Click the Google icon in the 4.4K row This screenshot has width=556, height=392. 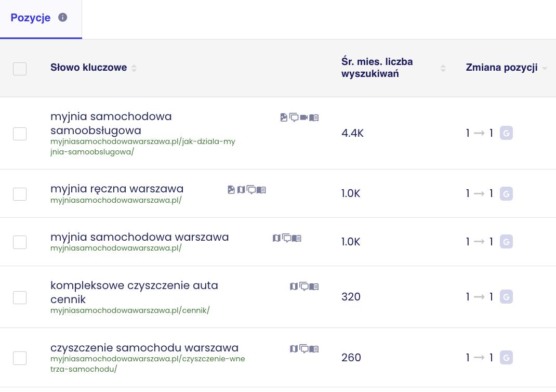(x=506, y=133)
